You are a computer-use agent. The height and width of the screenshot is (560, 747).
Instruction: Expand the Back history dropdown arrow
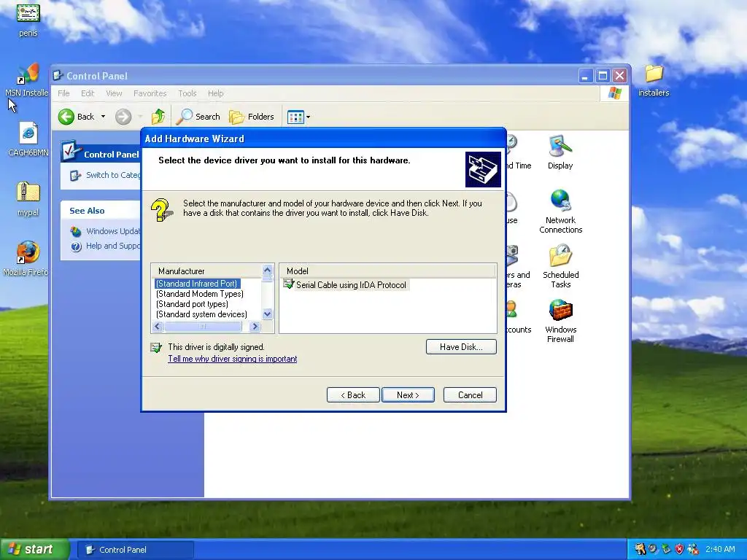pyautogui.click(x=103, y=117)
